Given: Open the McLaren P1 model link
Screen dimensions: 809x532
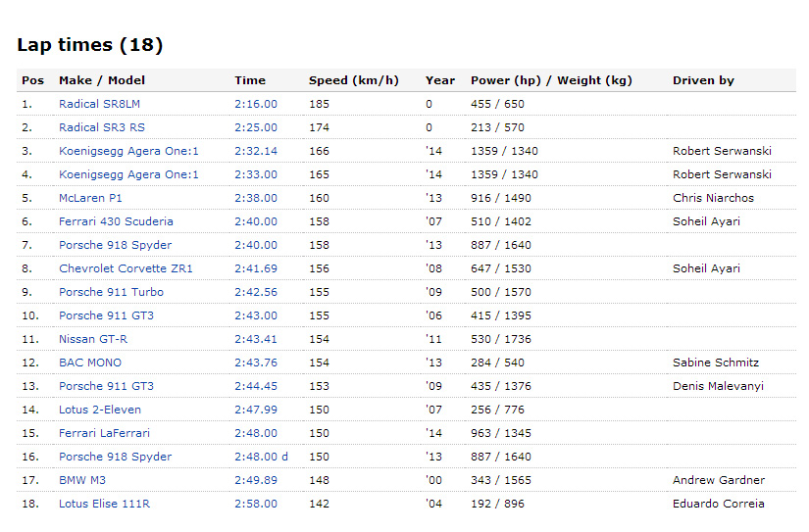Looking at the screenshot, I should tap(90, 198).
